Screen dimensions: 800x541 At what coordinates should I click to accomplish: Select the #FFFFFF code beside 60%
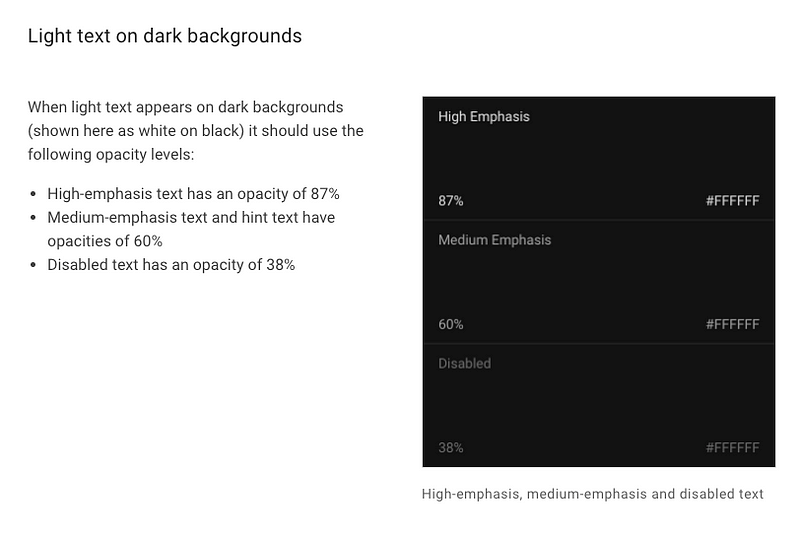pyautogui.click(x=732, y=324)
